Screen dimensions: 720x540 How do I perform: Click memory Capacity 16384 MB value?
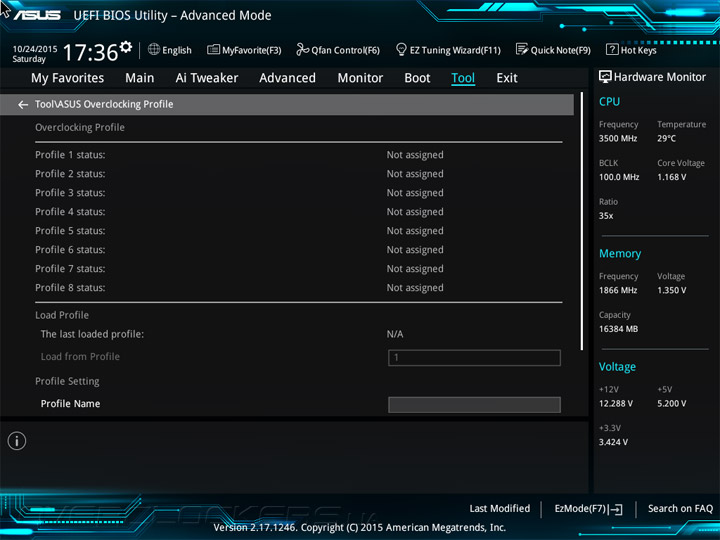(619, 329)
